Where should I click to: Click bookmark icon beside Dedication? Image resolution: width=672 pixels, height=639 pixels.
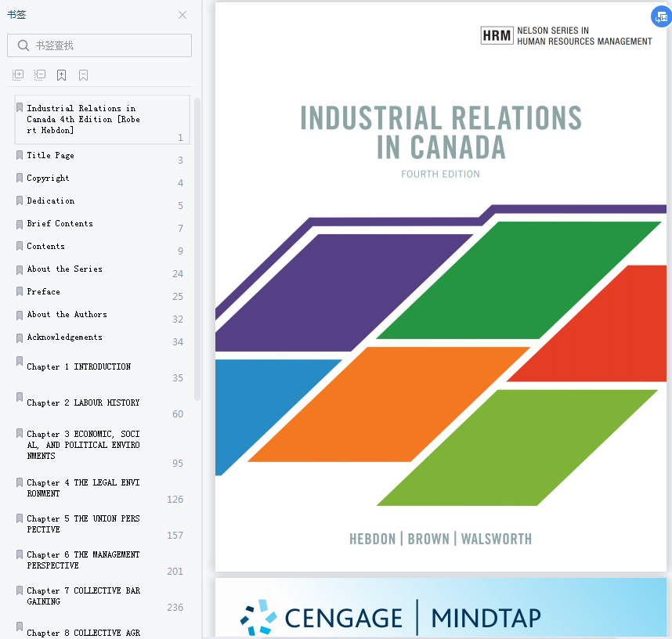click(20, 200)
